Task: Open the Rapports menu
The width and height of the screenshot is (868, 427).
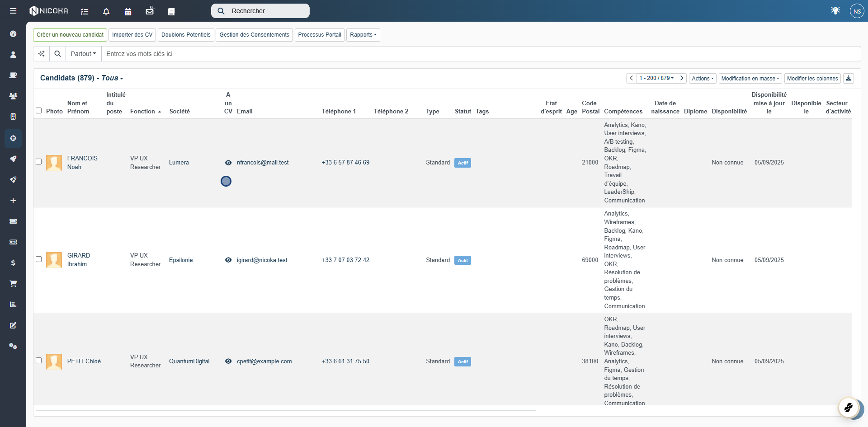Action: 363,35
